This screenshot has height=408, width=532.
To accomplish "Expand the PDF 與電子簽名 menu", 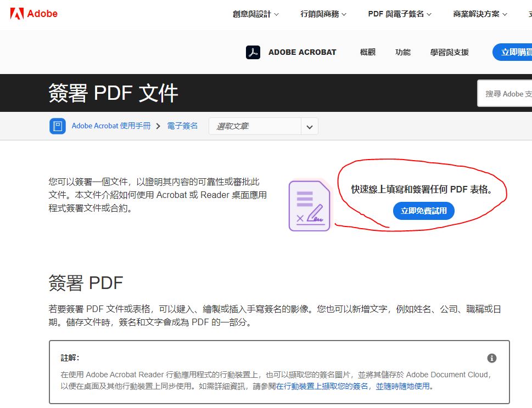I will coord(400,14).
